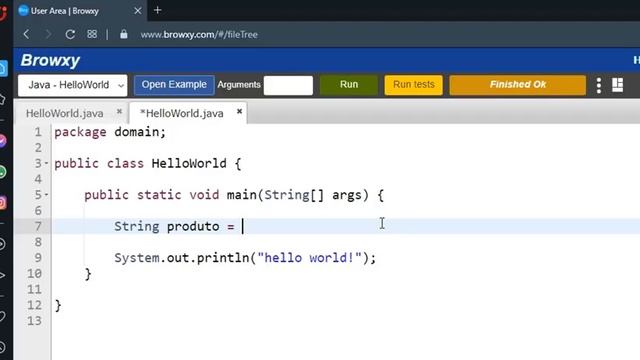The height and width of the screenshot is (360, 640).
Task: Open the Java - HelloWorld dropdown
Action: [73, 85]
